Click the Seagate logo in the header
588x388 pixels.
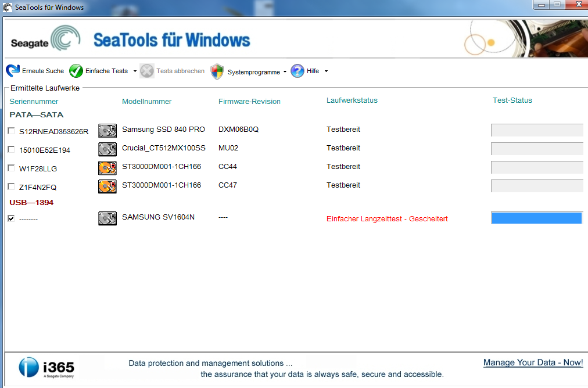pos(45,38)
